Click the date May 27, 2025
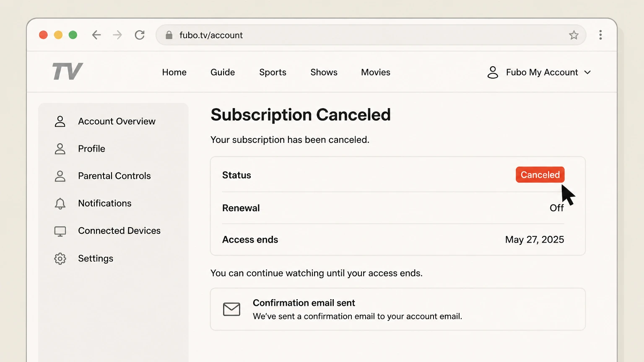Image resolution: width=644 pixels, height=362 pixels. pos(535,240)
